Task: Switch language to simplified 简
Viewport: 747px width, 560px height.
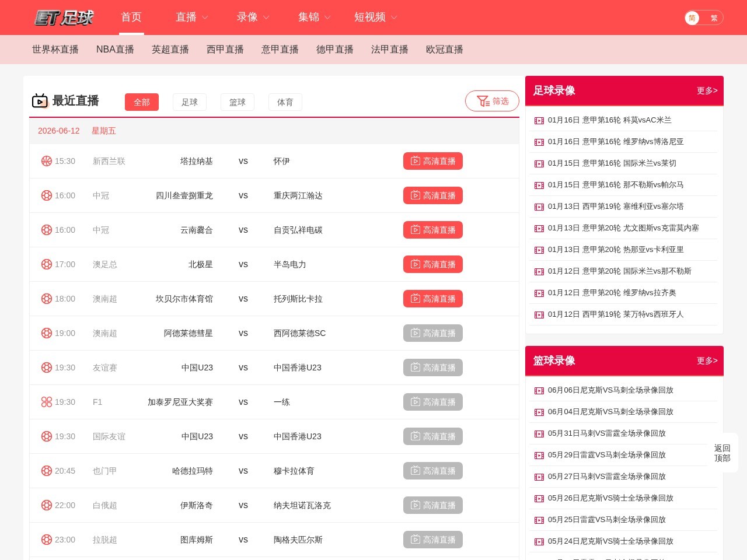Action: point(692,18)
